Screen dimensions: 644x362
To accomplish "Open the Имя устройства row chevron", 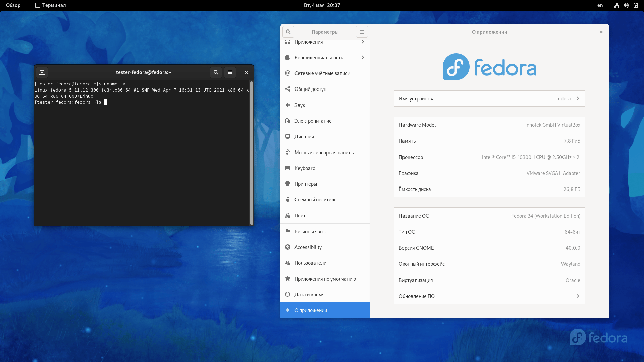I will [x=578, y=99].
